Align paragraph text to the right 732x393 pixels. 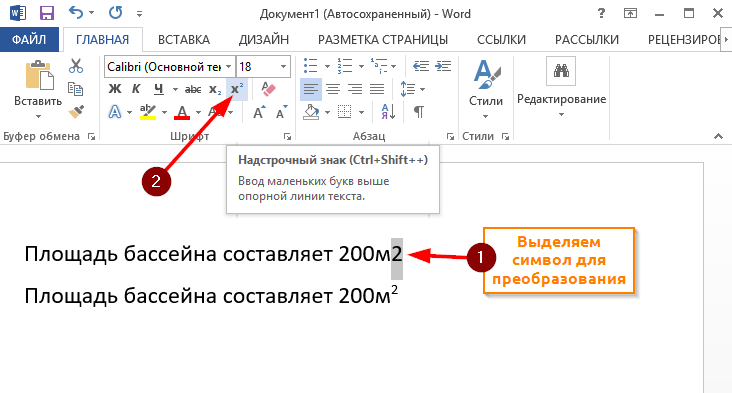[355, 89]
